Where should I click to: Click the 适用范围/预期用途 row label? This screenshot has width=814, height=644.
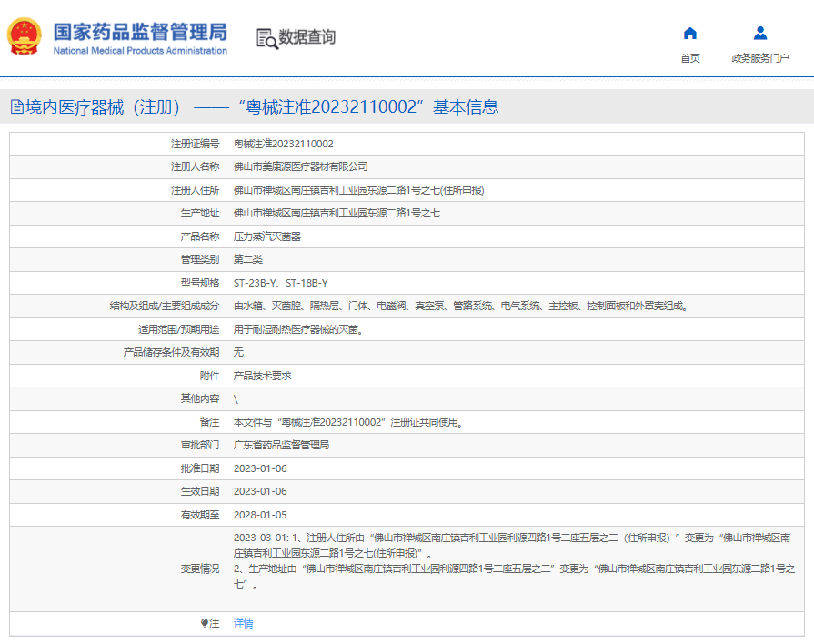[179, 329]
